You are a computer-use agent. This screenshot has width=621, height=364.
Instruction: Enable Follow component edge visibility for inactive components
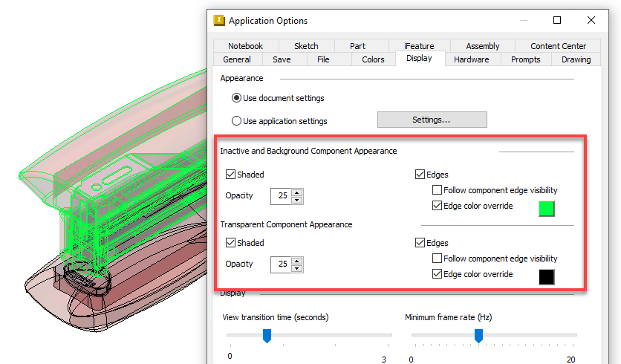click(437, 190)
